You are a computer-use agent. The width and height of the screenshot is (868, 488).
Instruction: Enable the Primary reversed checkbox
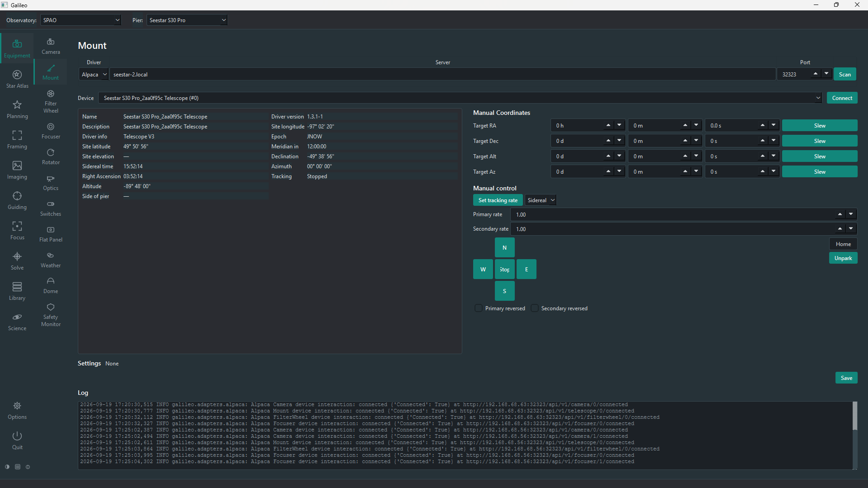click(479, 308)
